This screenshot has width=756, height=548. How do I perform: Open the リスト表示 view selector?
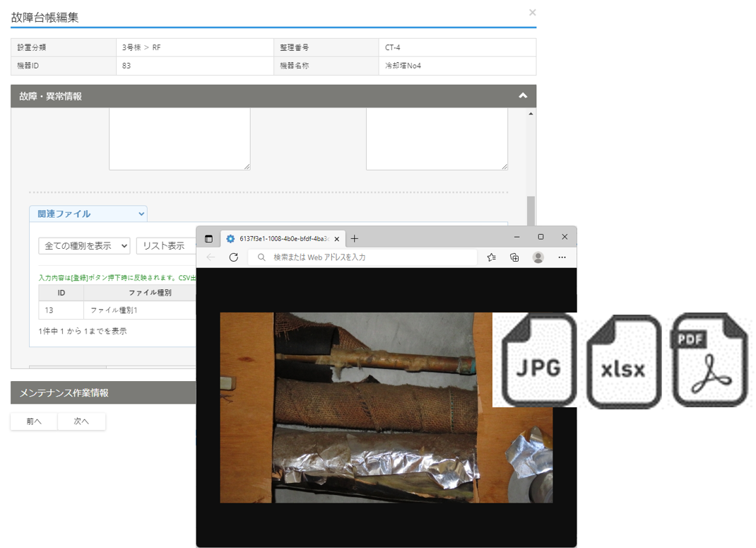[165, 245]
